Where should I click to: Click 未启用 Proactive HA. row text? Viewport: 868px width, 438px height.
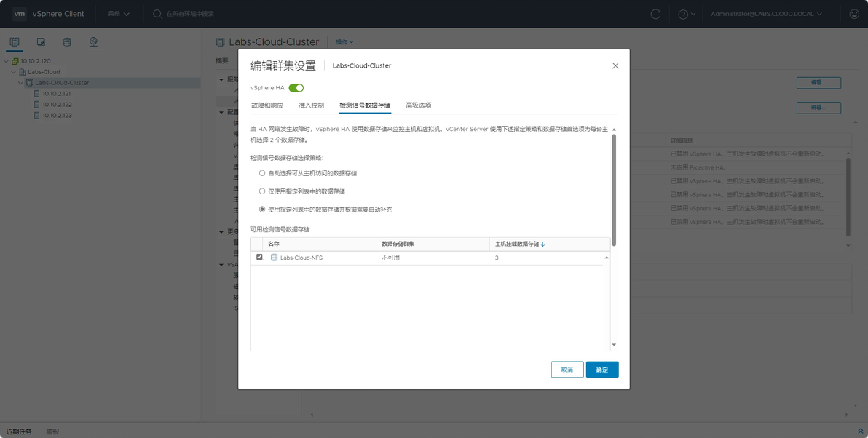click(x=698, y=167)
